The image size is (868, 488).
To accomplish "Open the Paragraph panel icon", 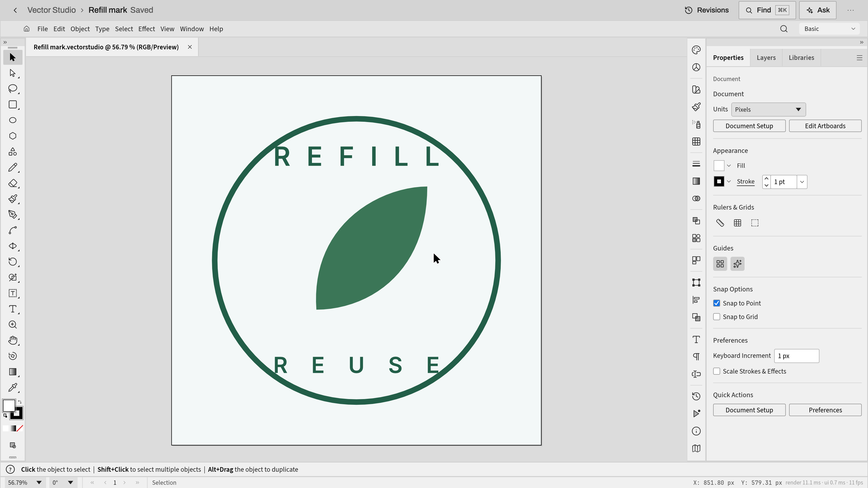I will [x=696, y=357].
